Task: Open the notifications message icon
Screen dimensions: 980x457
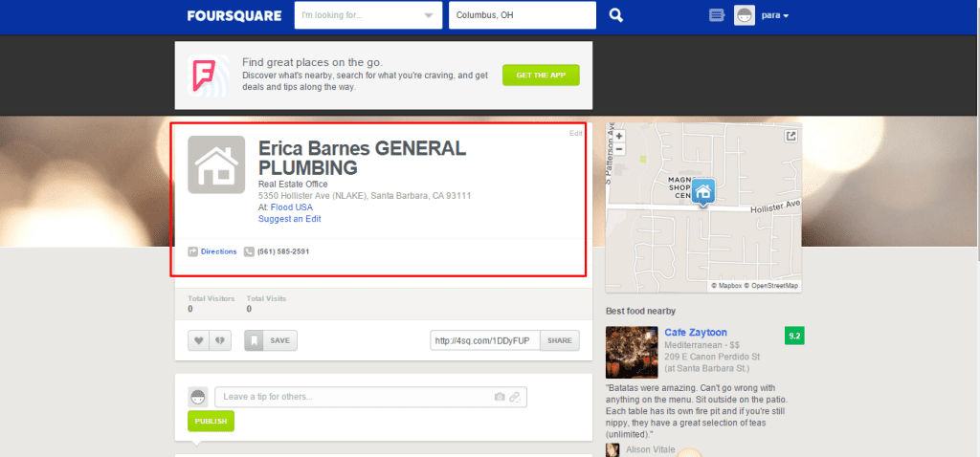Action: click(x=716, y=15)
